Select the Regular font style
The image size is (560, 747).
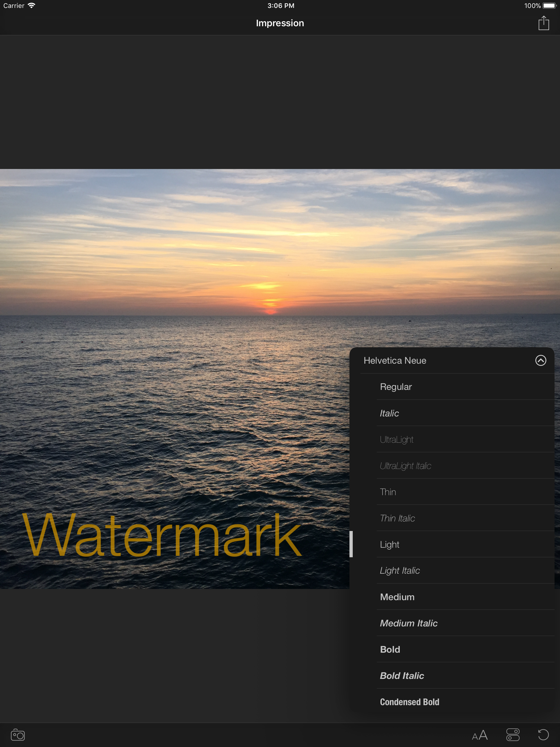click(x=395, y=387)
